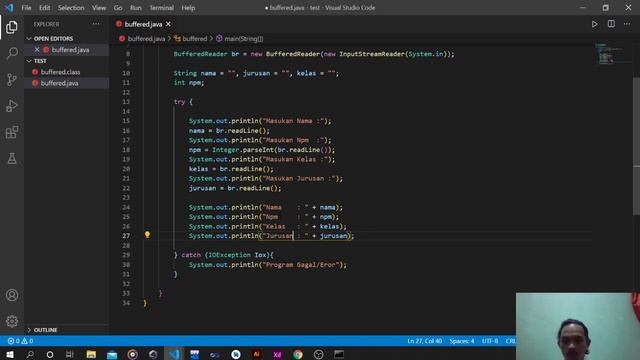Click the code minimap preview

point(610,54)
